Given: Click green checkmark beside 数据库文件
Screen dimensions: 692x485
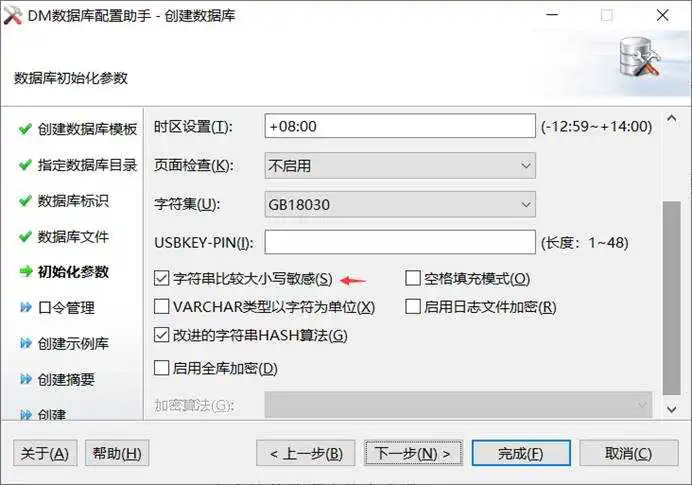Looking at the screenshot, I should 25,237.
